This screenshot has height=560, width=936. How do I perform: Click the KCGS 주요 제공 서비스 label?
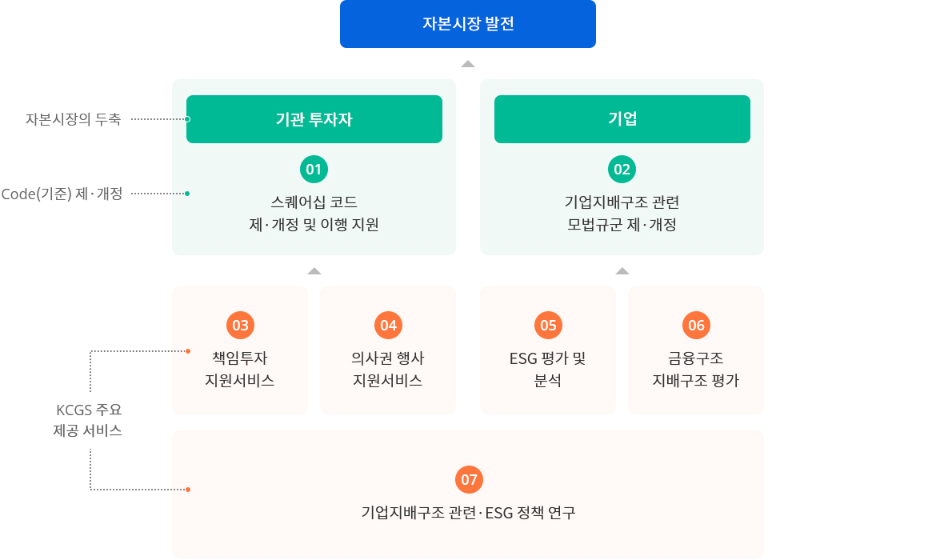(x=89, y=420)
